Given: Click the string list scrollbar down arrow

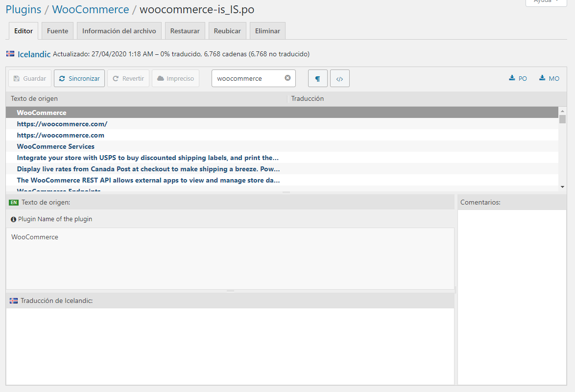Looking at the screenshot, I should (x=563, y=187).
